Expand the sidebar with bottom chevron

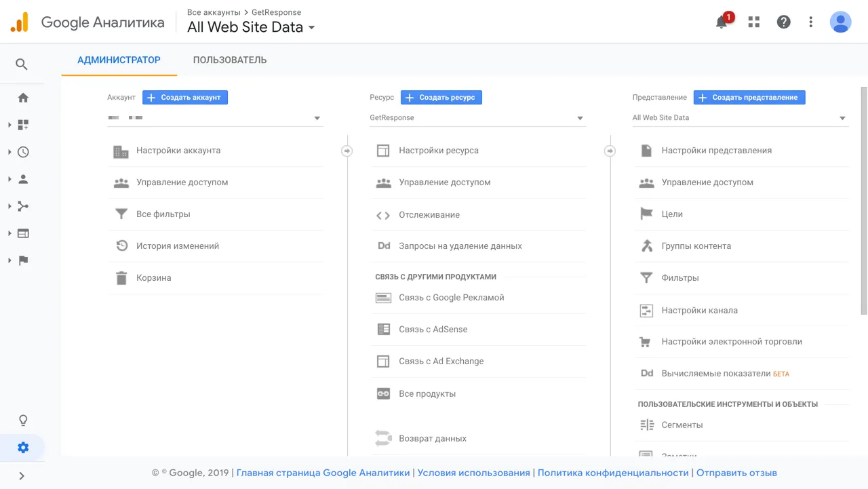coord(22,476)
